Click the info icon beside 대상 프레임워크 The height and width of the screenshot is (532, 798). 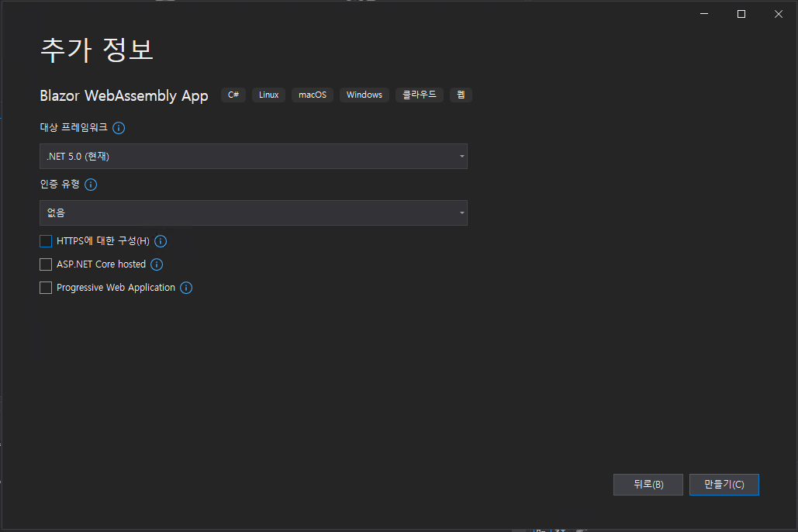point(119,128)
